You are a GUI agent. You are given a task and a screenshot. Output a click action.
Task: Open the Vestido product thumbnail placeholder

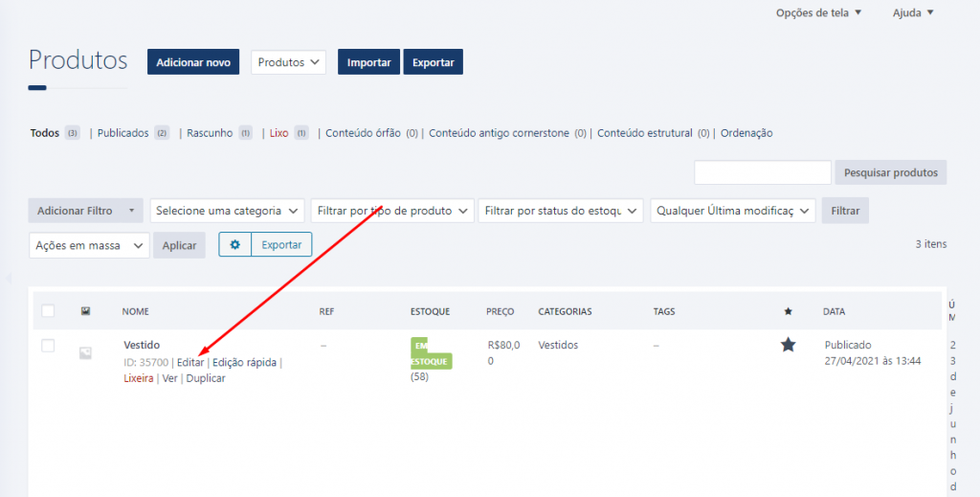(85, 353)
